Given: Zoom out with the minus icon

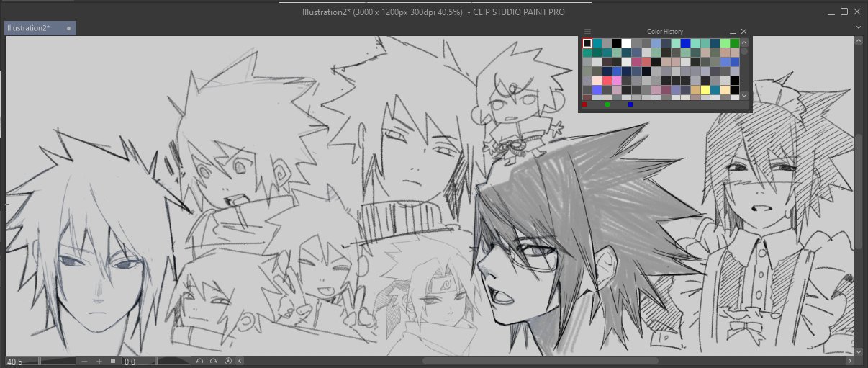Looking at the screenshot, I should [x=84, y=362].
